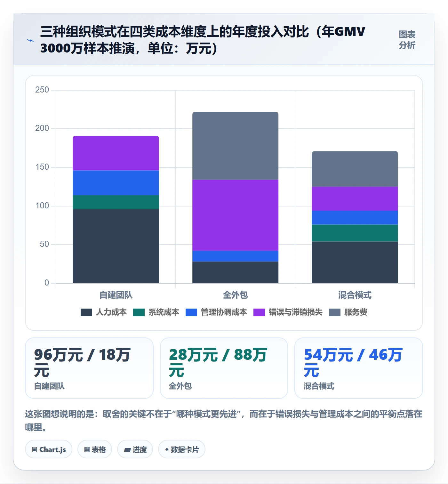Click the 混合模式 dark 人力成本 bar segment
The image size is (448, 484).
pyautogui.click(x=355, y=262)
